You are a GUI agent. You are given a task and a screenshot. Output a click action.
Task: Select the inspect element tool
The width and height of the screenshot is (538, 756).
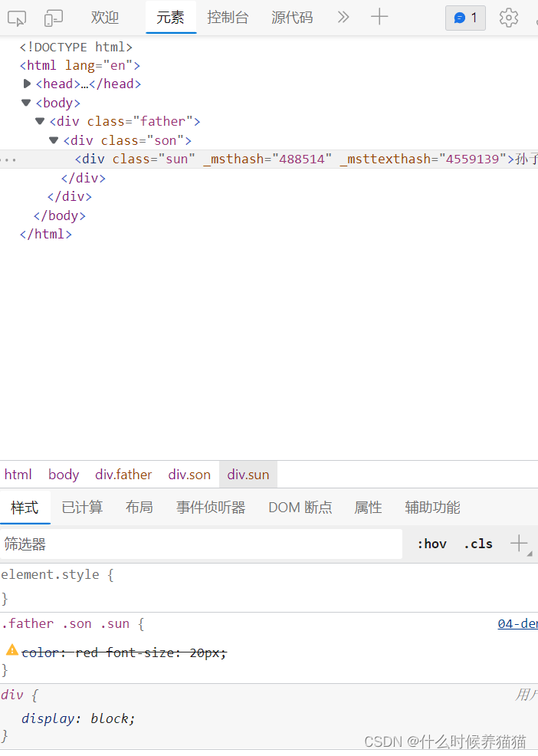click(17, 17)
